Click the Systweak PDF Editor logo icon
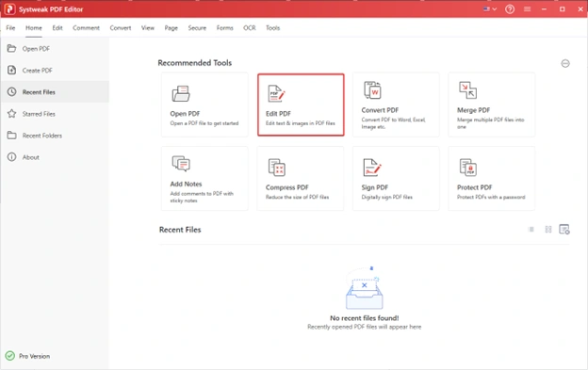 [x=9, y=9]
